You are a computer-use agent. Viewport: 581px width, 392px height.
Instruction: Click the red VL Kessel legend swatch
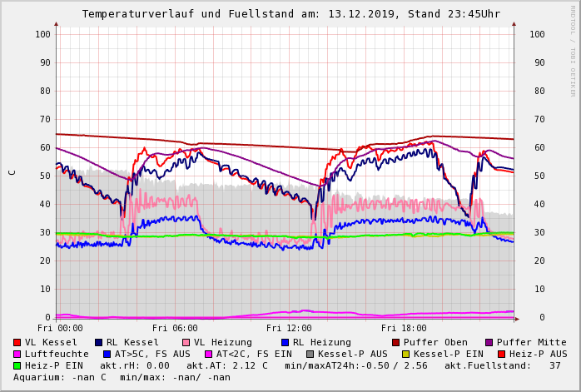[x=17, y=342]
